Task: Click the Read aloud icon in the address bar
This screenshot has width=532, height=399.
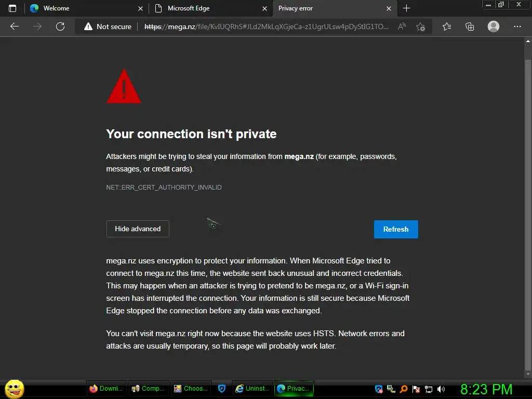Action: [402, 26]
